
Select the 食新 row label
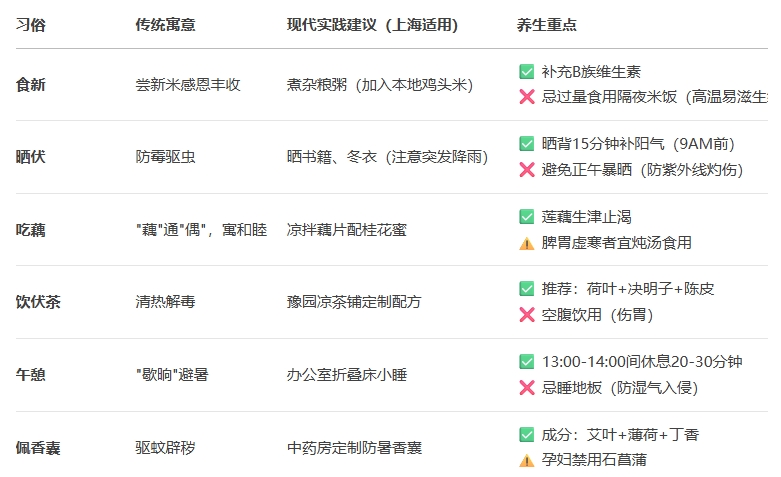click(x=30, y=85)
